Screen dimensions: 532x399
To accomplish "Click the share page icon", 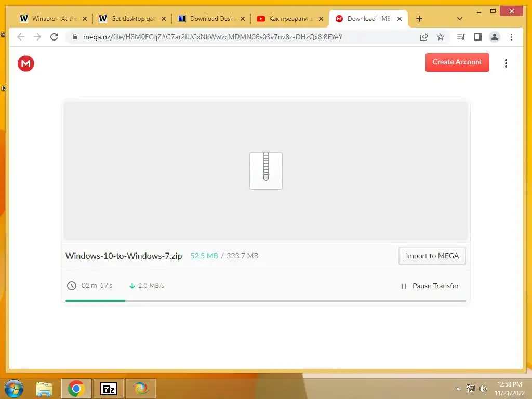I will click(x=424, y=37).
